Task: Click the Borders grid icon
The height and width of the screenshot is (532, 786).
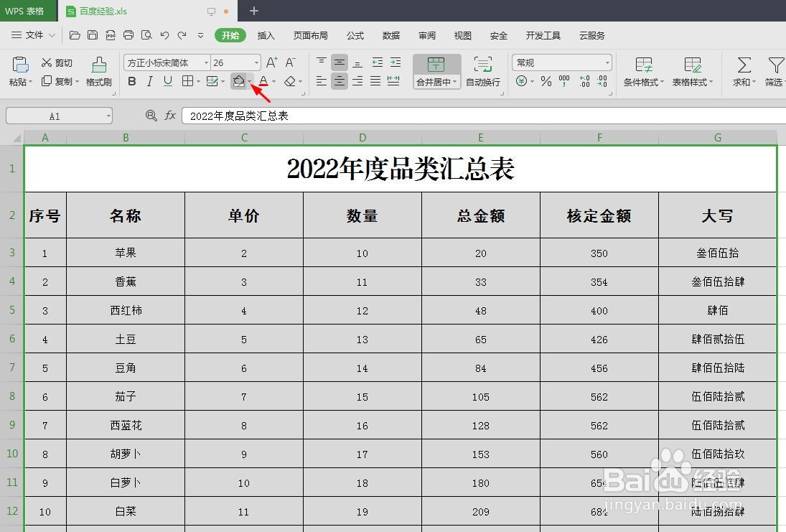Action: click(188, 81)
